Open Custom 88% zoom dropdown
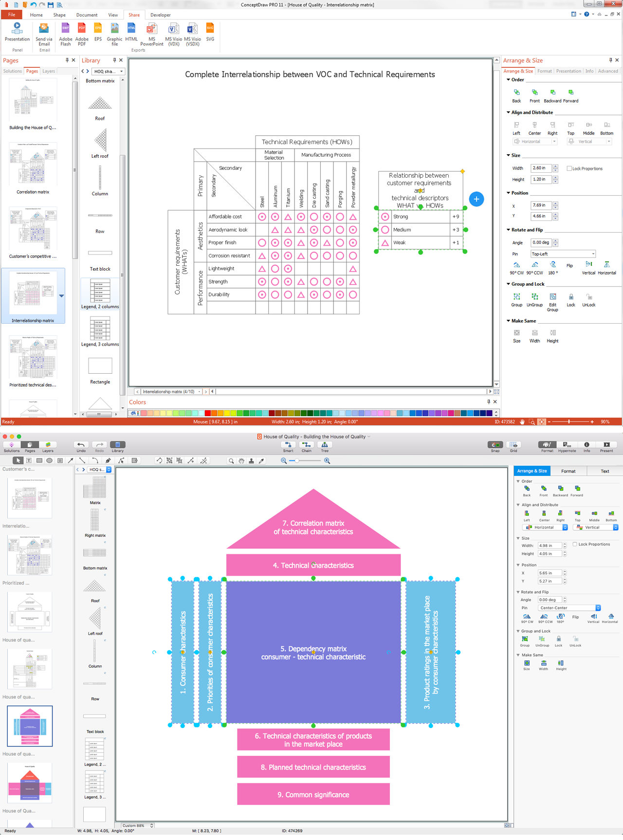This screenshot has width=623, height=840. (x=137, y=825)
